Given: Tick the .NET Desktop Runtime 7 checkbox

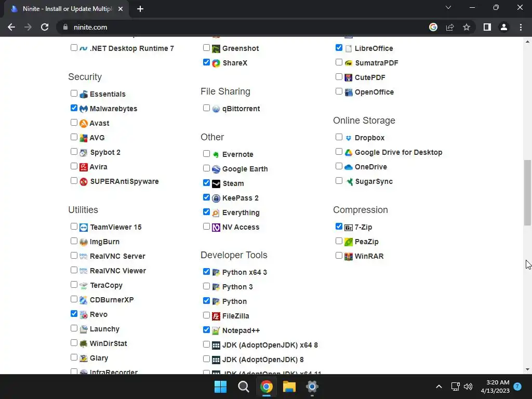Looking at the screenshot, I should 74,48.
